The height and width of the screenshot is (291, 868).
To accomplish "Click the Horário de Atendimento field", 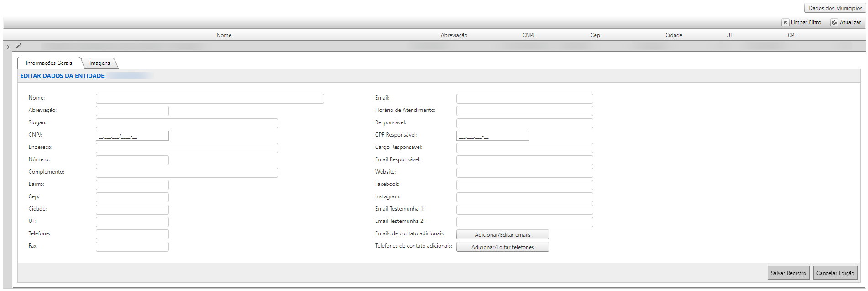I will coord(524,111).
